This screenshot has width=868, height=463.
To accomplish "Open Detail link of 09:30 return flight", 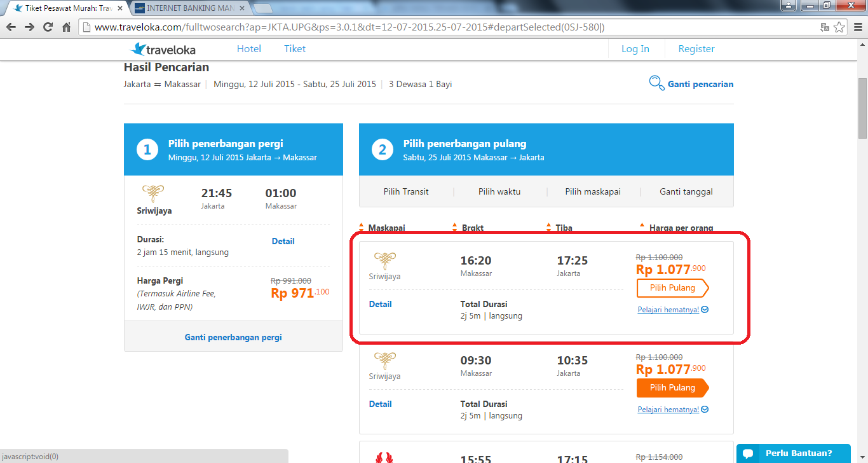I will [x=381, y=404].
